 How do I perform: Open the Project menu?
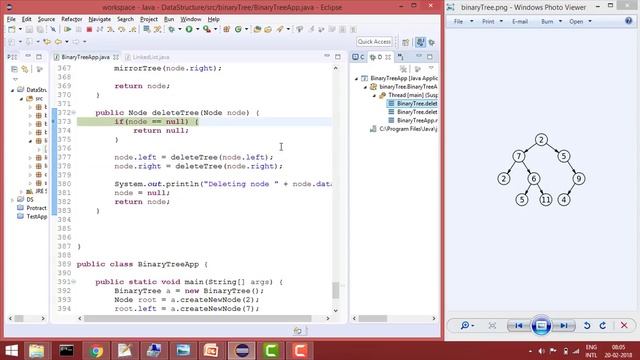click(149, 19)
